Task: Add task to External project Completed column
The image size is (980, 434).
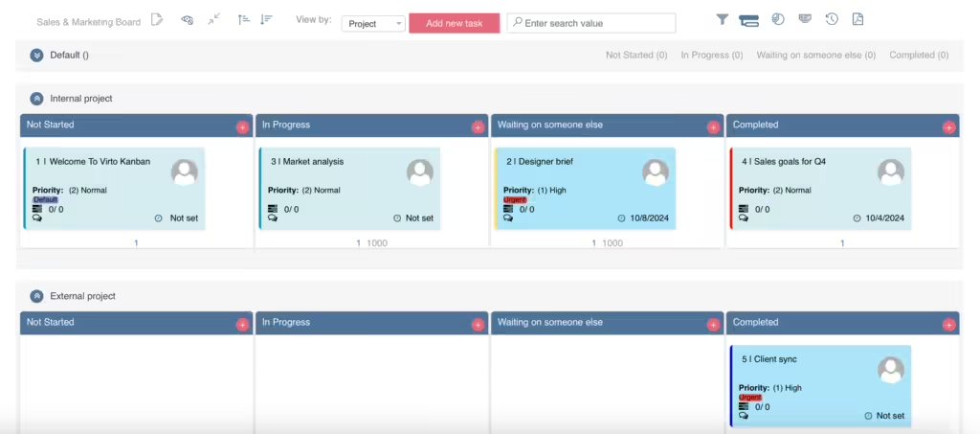Action: coord(948,325)
